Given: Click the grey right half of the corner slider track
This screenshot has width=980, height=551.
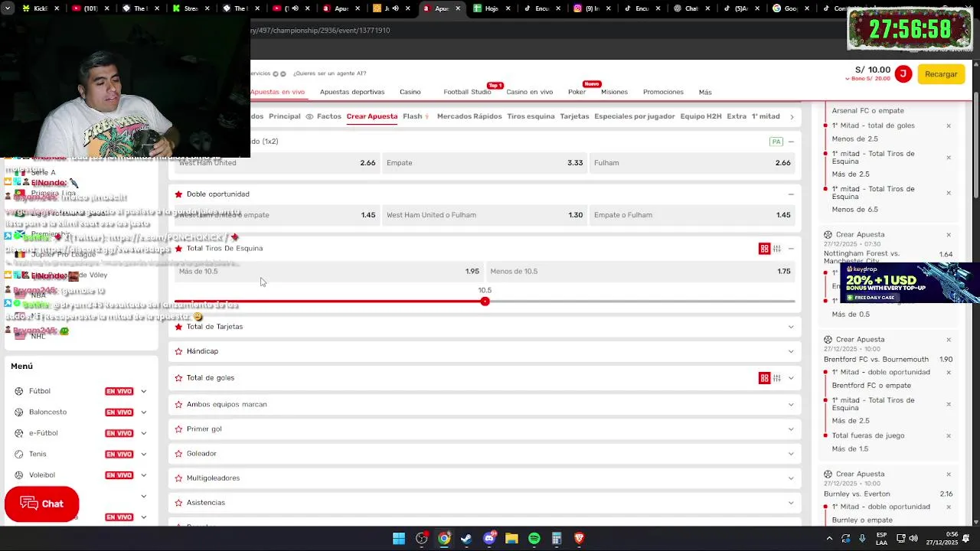Looking at the screenshot, I should point(642,302).
